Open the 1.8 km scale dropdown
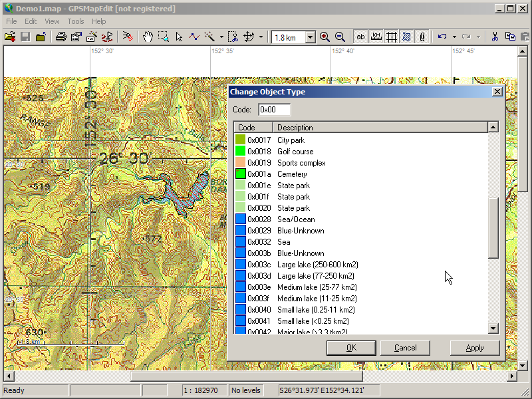Image resolution: width=532 pixels, height=399 pixels. [310, 38]
